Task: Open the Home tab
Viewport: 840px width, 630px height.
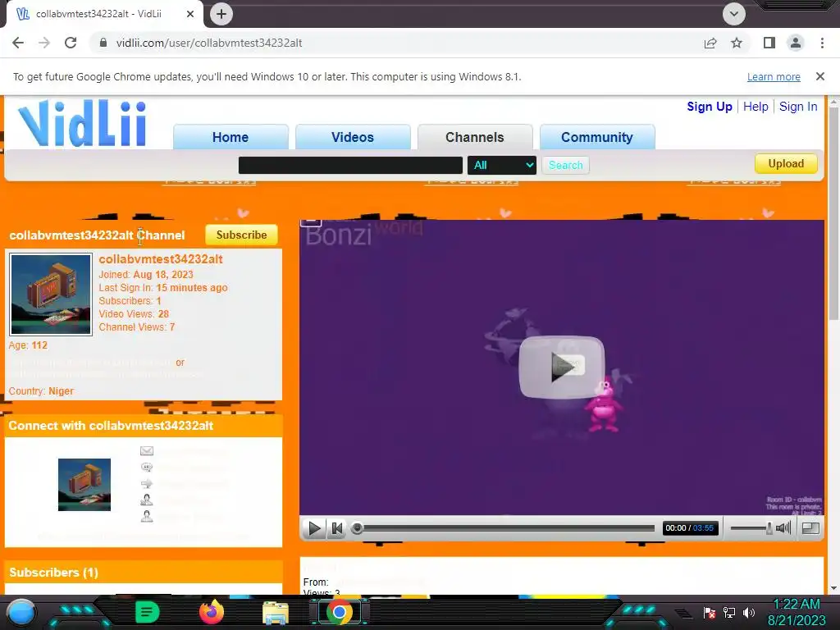Action: pyautogui.click(x=231, y=137)
